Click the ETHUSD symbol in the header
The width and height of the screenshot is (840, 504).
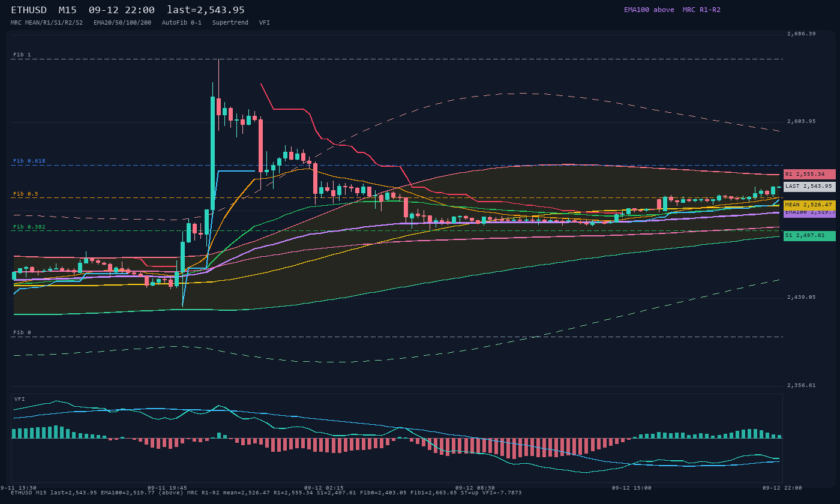pos(29,10)
